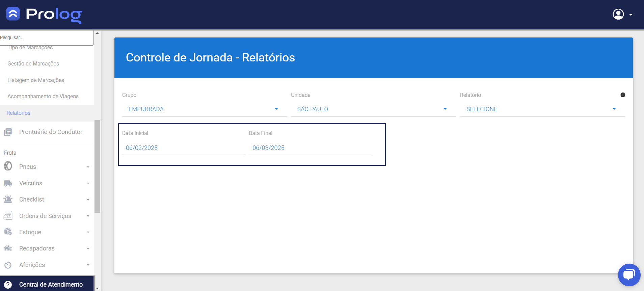
Task: Click the sidebar scroll down arrow
Action: (x=98, y=288)
